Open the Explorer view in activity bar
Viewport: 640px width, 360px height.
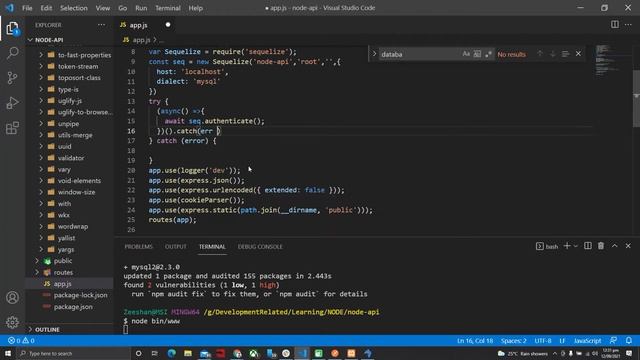click(x=12, y=29)
